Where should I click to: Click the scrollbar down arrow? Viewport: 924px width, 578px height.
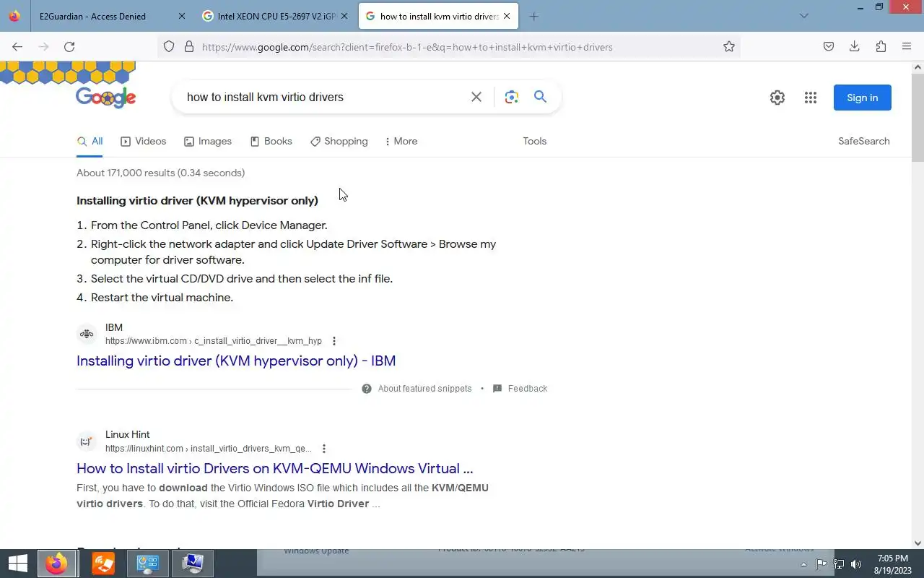tap(918, 543)
